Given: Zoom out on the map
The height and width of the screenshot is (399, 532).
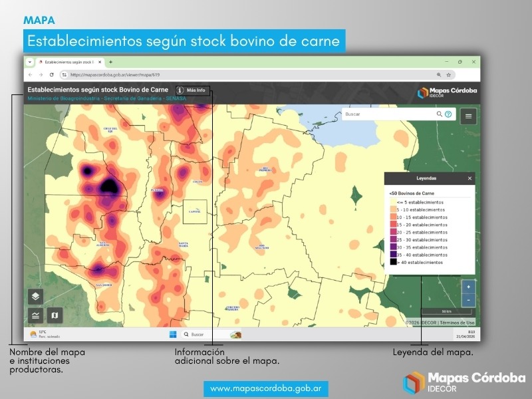Looking at the screenshot, I should click(469, 300).
